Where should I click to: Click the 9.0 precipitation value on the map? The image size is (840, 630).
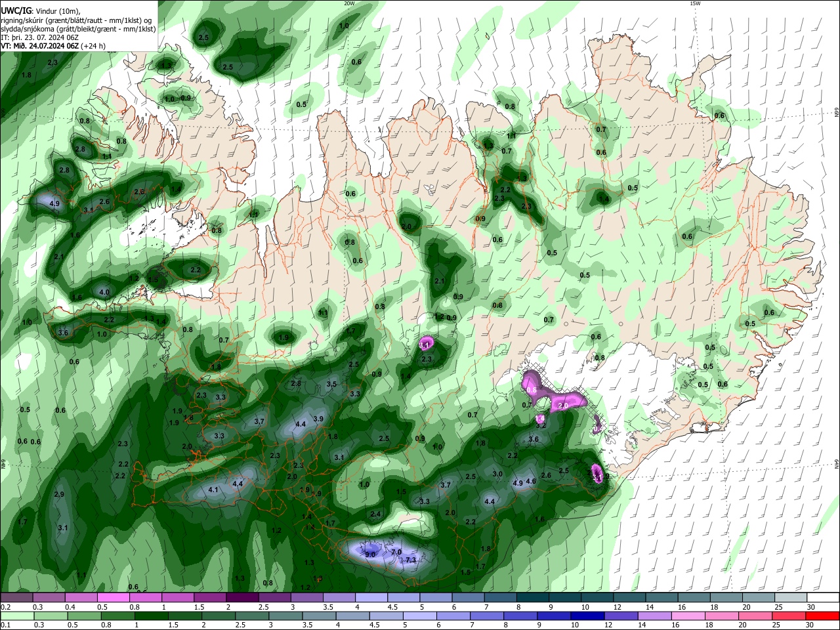click(x=370, y=555)
